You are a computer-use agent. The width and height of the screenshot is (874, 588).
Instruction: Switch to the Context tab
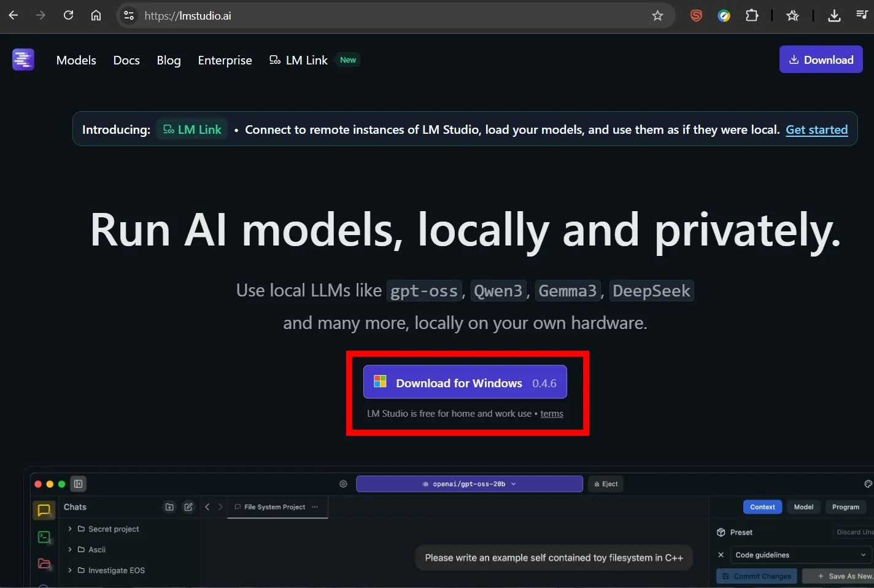coord(762,507)
